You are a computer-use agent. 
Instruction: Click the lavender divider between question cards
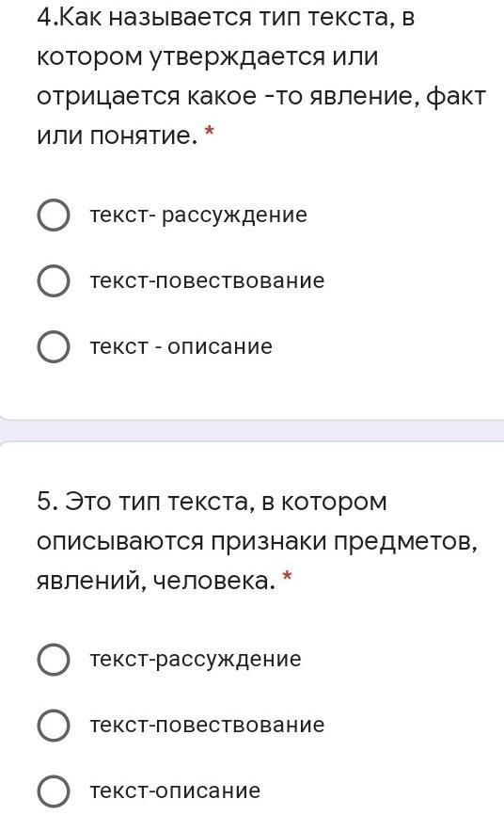click(x=252, y=430)
